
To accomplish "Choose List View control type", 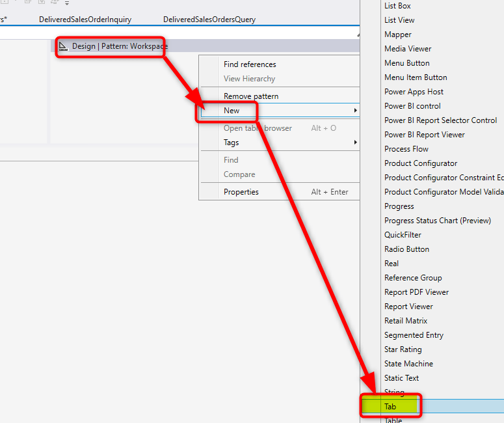I will pos(399,20).
